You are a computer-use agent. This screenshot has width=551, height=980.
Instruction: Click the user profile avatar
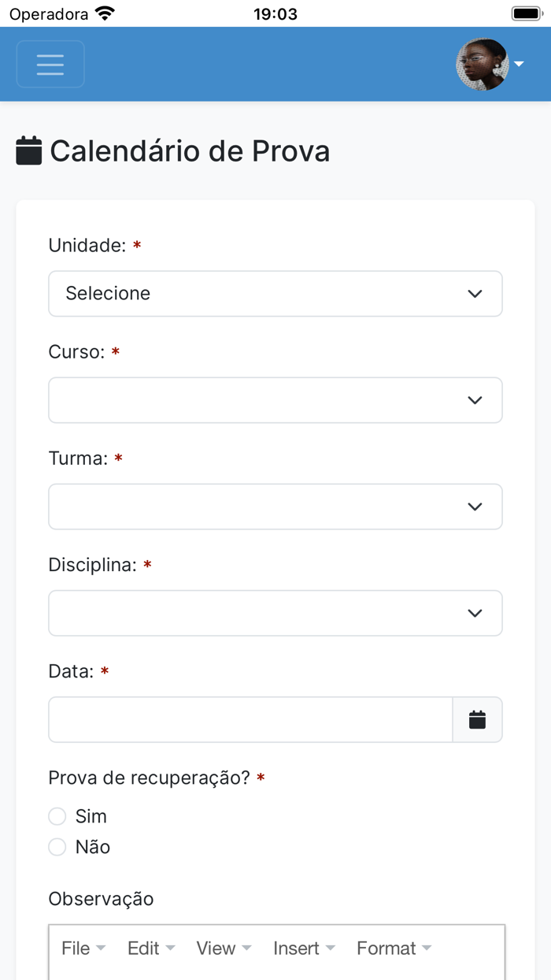tap(482, 65)
